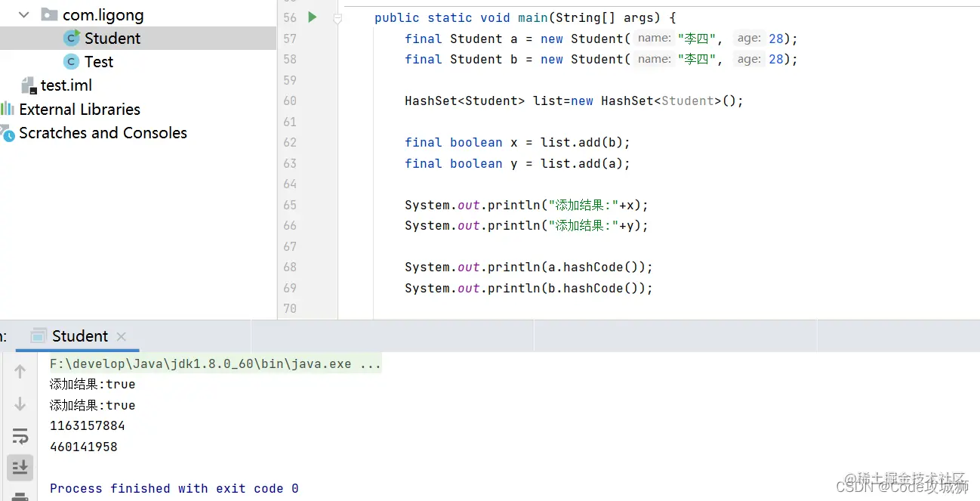Run main using the green gutter arrow
Image resolution: width=980 pixels, height=501 pixels.
[313, 17]
